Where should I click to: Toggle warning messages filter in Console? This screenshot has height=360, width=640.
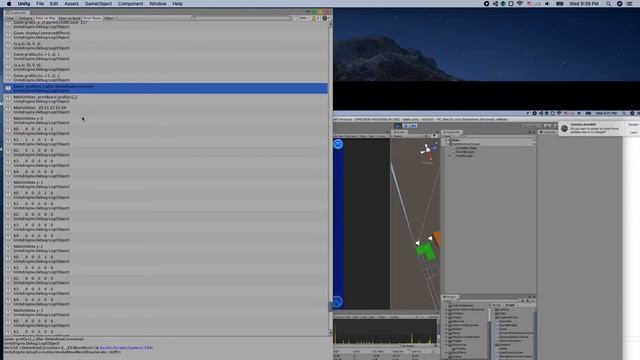tap(316, 18)
